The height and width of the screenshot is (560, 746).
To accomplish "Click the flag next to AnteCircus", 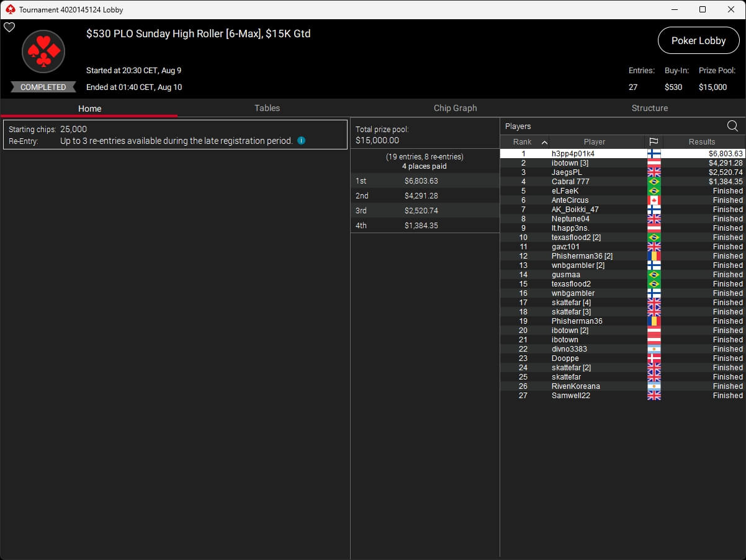I will tap(654, 200).
